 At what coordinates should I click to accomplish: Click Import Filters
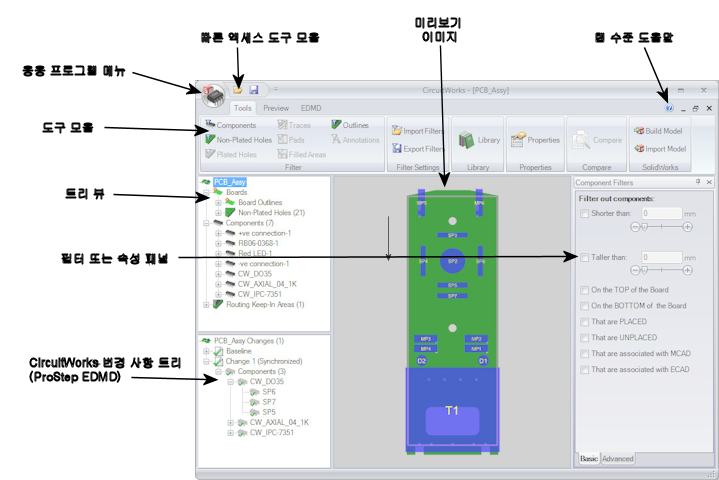pos(417,131)
